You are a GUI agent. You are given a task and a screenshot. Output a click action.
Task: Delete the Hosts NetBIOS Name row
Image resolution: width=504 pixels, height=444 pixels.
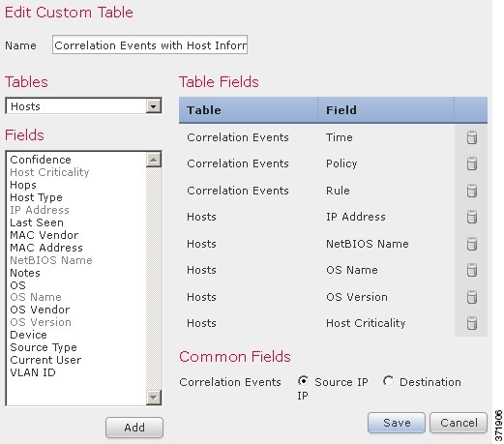click(472, 244)
